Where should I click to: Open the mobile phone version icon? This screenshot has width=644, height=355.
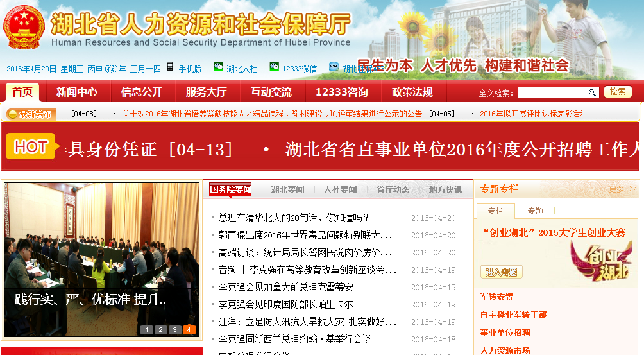170,67
